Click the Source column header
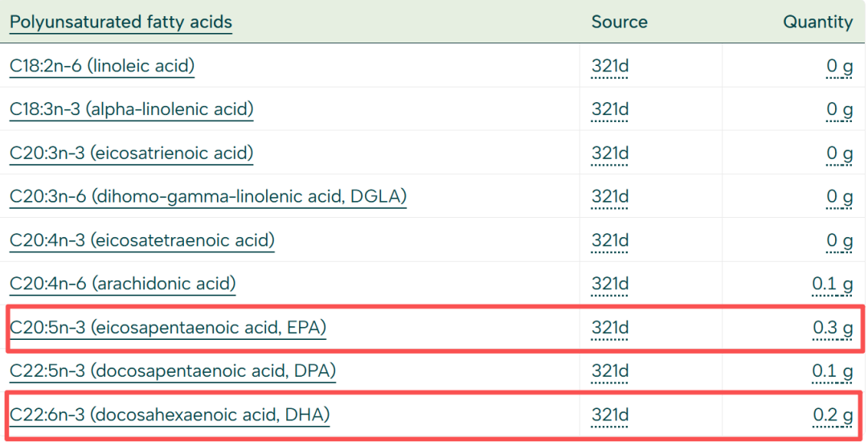Screen dimensions: 868x442 coord(619,23)
